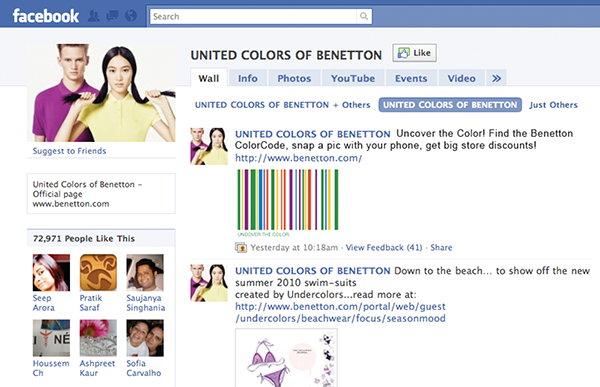
Task: Click the photo icon beside Yesterday timestamp
Action: point(241,248)
